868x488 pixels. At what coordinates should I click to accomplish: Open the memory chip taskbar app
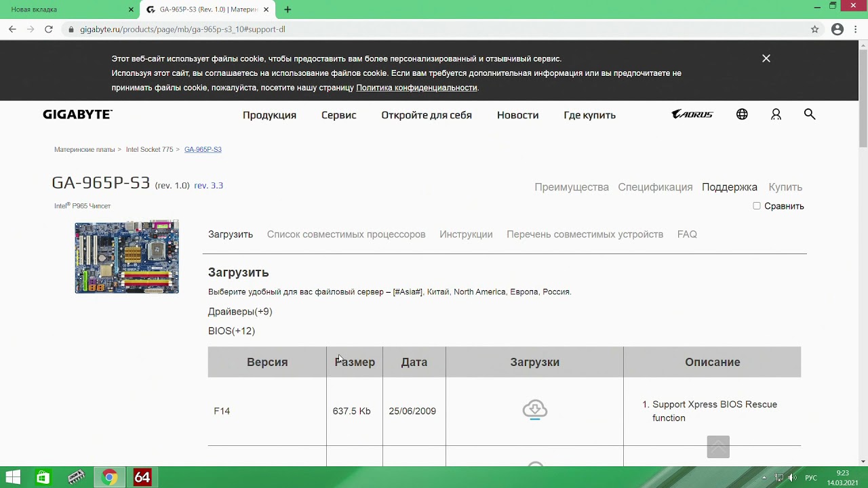[x=76, y=477]
